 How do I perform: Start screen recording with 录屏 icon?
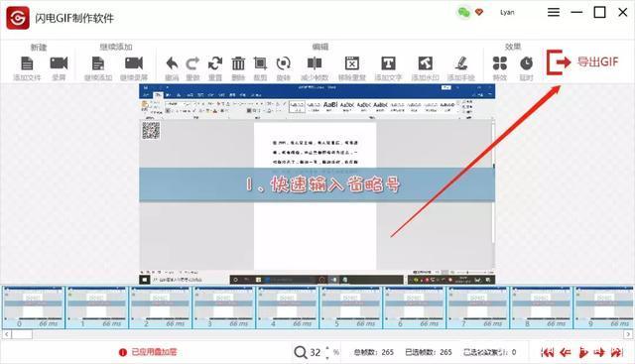click(x=59, y=63)
